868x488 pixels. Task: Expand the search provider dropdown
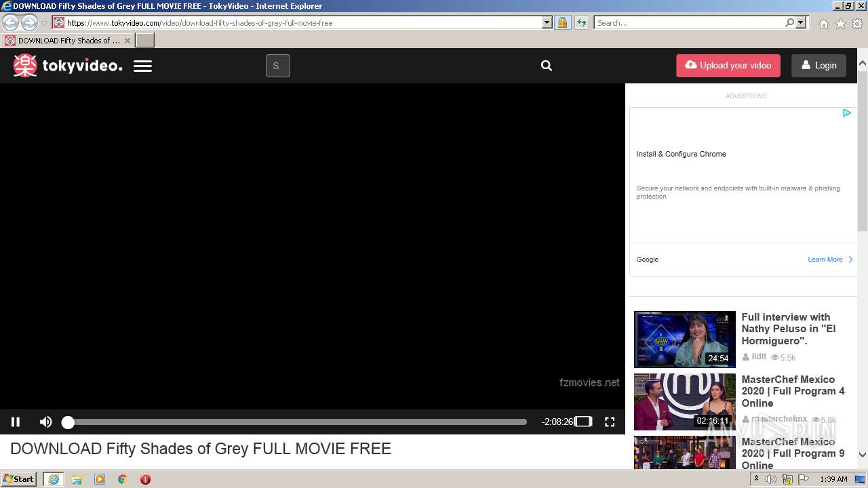tap(801, 22)
